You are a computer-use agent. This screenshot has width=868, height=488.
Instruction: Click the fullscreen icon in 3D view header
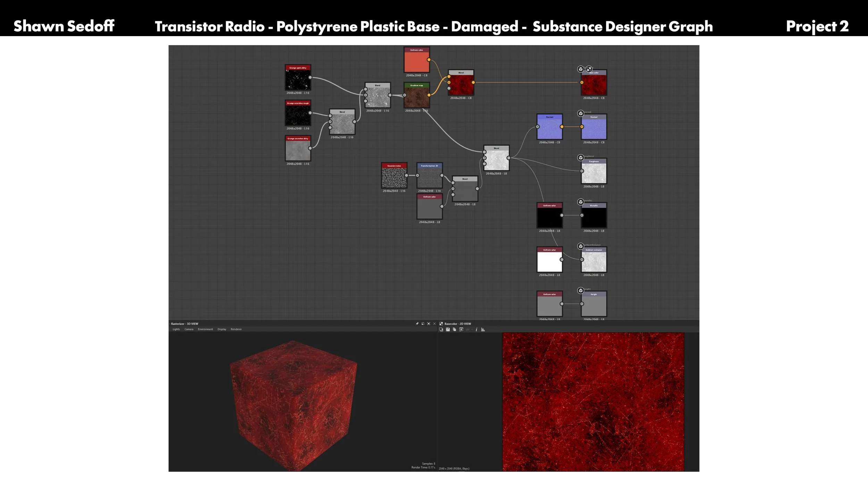click(428, 324)
